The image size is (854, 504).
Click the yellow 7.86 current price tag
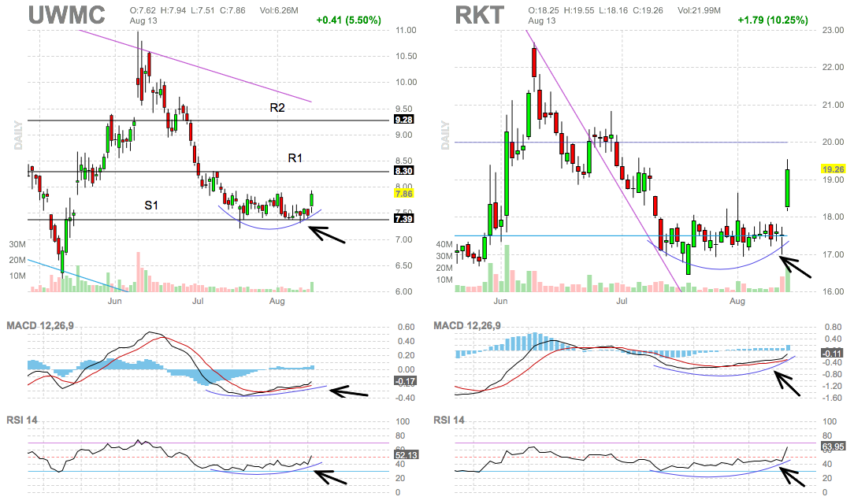(x=403, y=193)
